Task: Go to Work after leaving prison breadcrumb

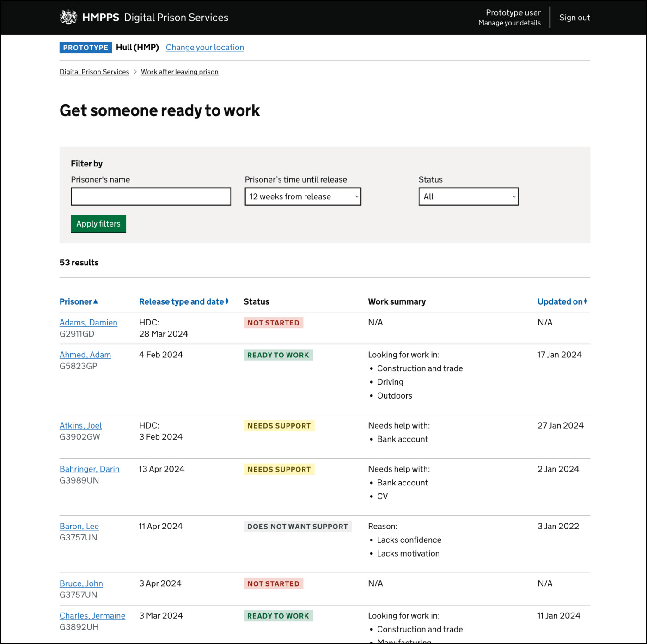Action: click(179, 72)
